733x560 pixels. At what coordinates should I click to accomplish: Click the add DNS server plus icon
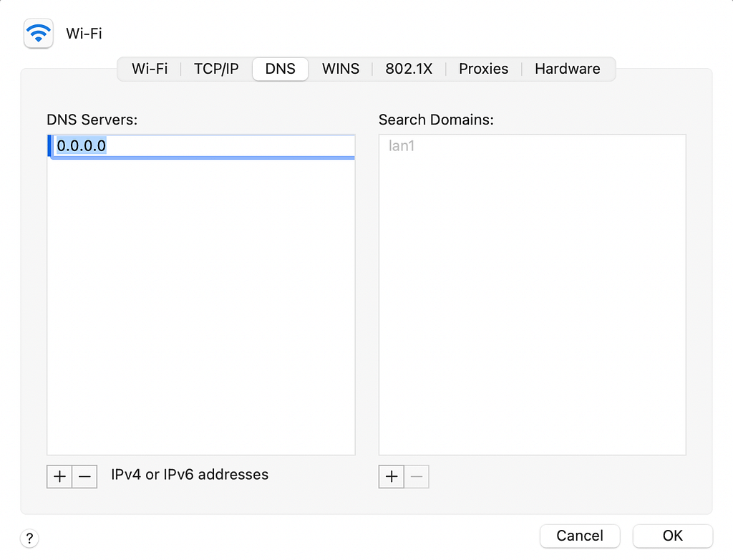point(59,476)
